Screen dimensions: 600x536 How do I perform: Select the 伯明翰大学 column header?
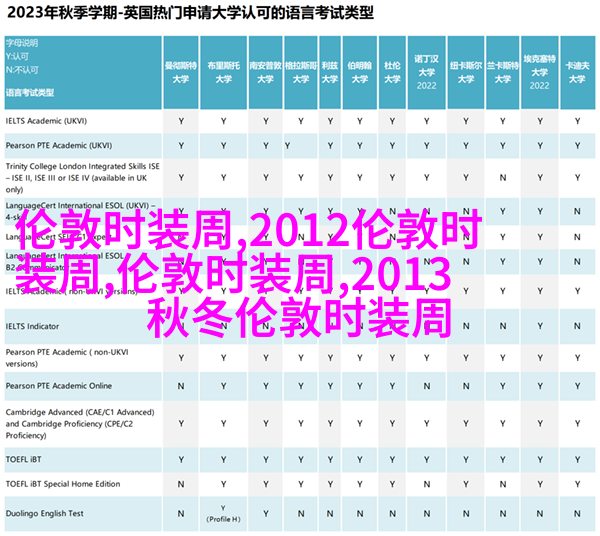[x=360, y=72]
